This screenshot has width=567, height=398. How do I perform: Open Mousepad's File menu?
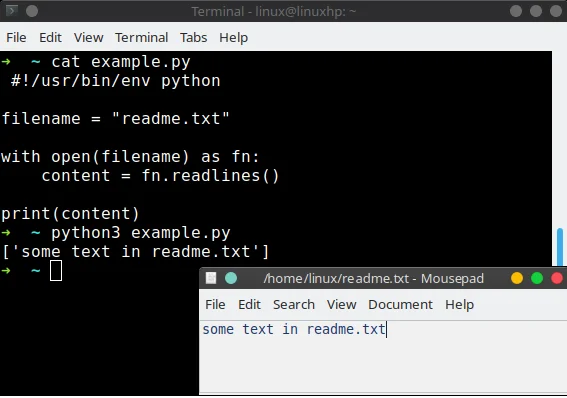pos(215,305)
